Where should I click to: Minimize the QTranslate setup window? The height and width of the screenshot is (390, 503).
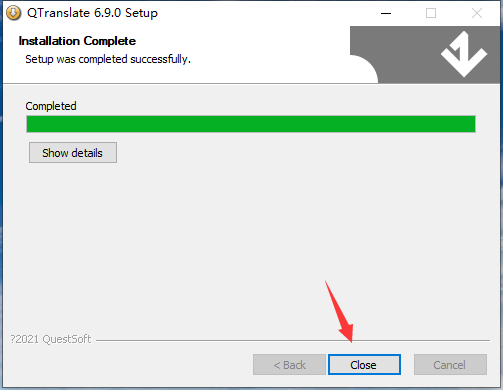pos(386,13)
